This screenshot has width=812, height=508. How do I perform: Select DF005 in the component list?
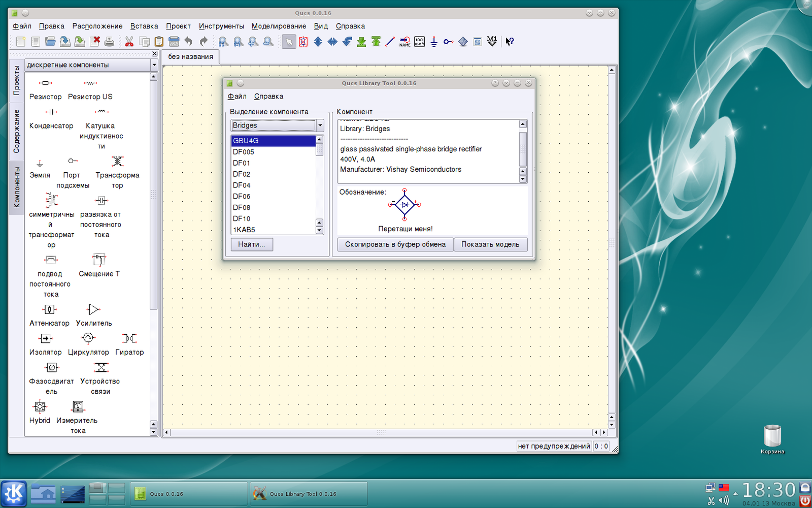[273, 152]
